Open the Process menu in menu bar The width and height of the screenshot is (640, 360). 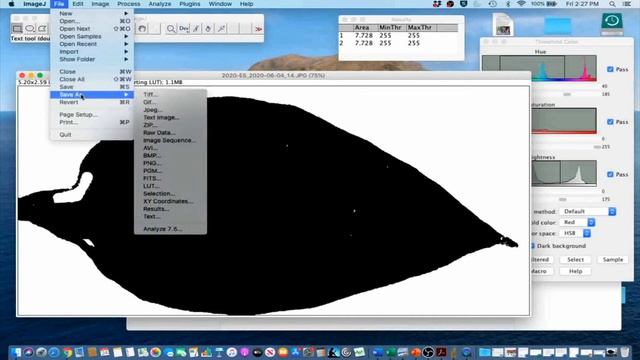coord(129,4)
